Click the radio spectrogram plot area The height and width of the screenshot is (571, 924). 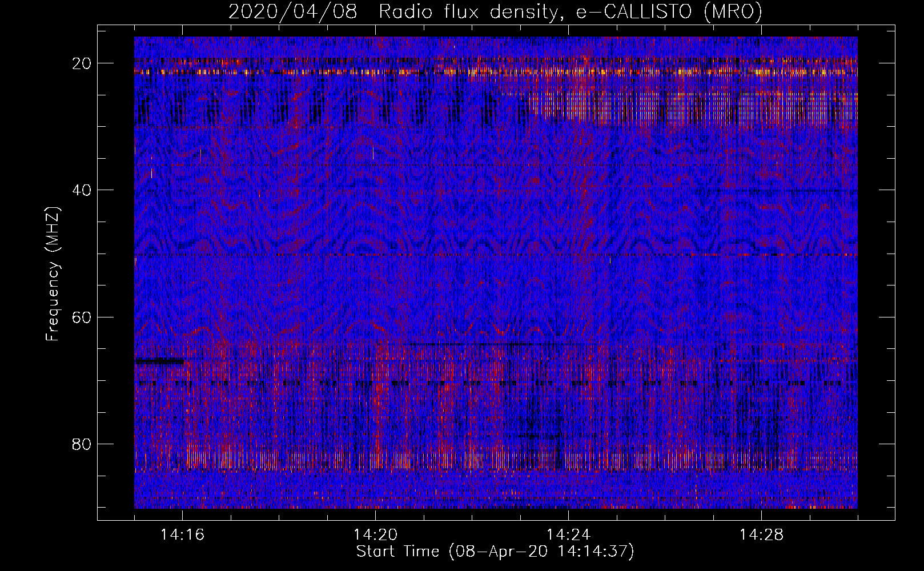pos(496,272)
